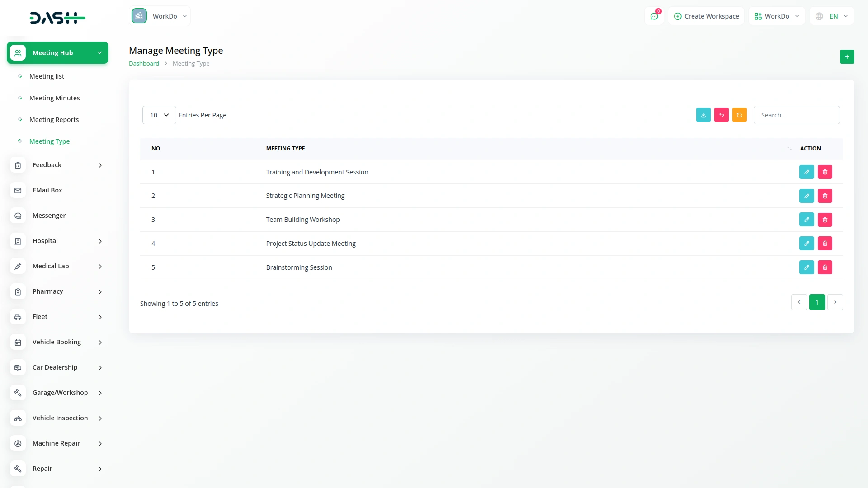This screenshot has width=868, height=488.
Task: Open Meeting Minutes in sidebar
Action: (54, 98)
